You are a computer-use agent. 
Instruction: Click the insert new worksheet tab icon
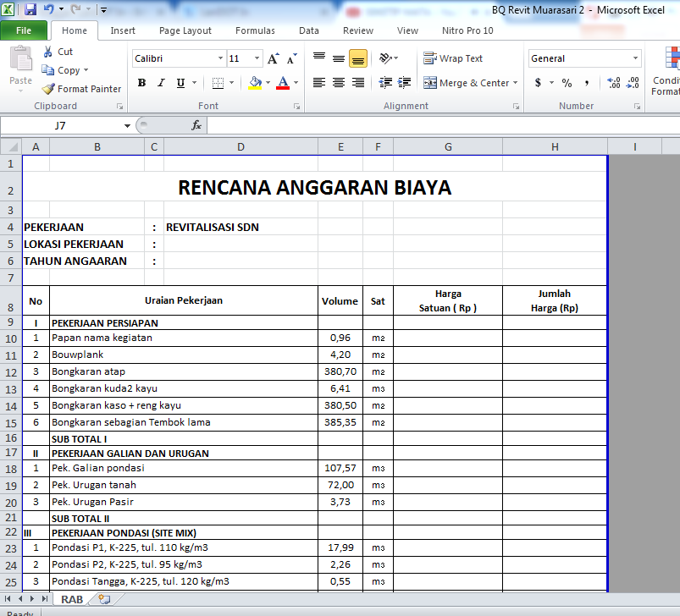pyautogui.click(x=104, y=599)
